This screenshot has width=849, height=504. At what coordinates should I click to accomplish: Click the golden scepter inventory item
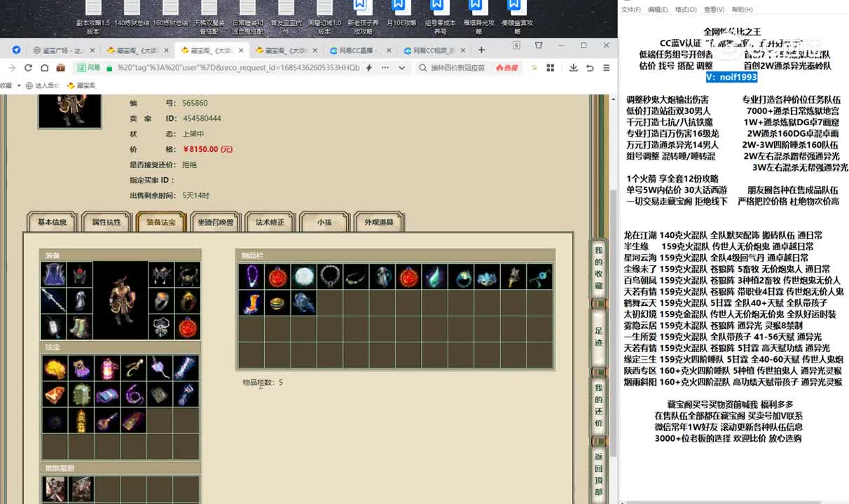pos(513,276)
